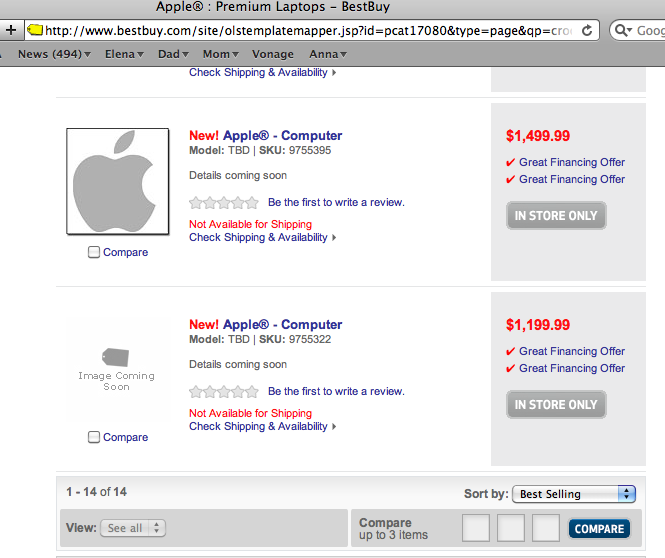Click Be the first to write a review for SKU 9755395

(x=336, y=203)
